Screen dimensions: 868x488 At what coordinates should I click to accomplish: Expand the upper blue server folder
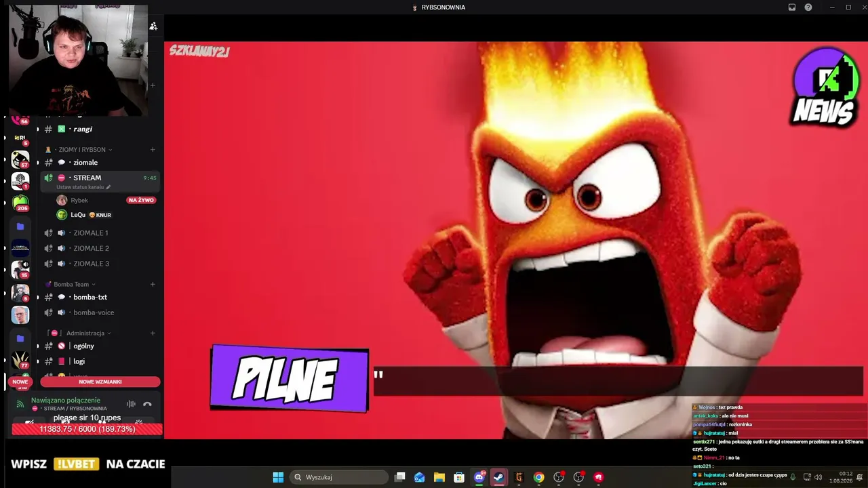[20, 226]
